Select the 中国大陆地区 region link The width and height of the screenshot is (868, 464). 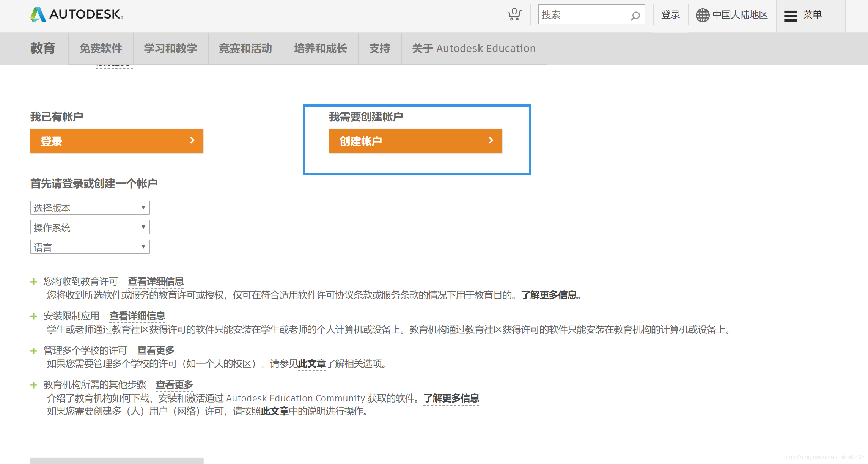point(740,15)
